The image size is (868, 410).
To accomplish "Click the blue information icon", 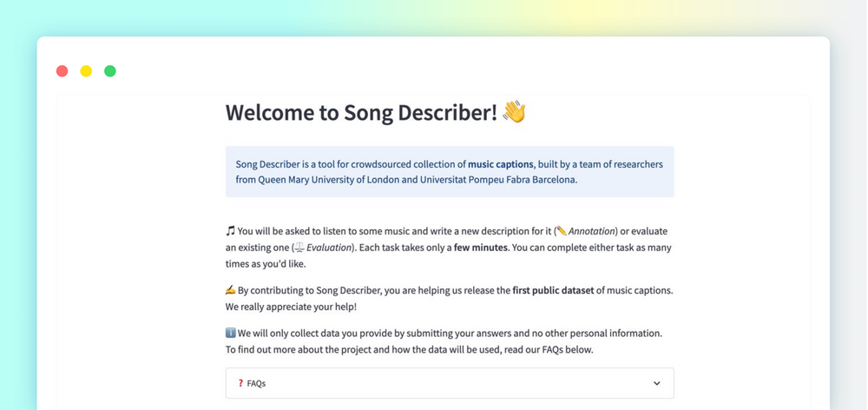I will 230,334.
